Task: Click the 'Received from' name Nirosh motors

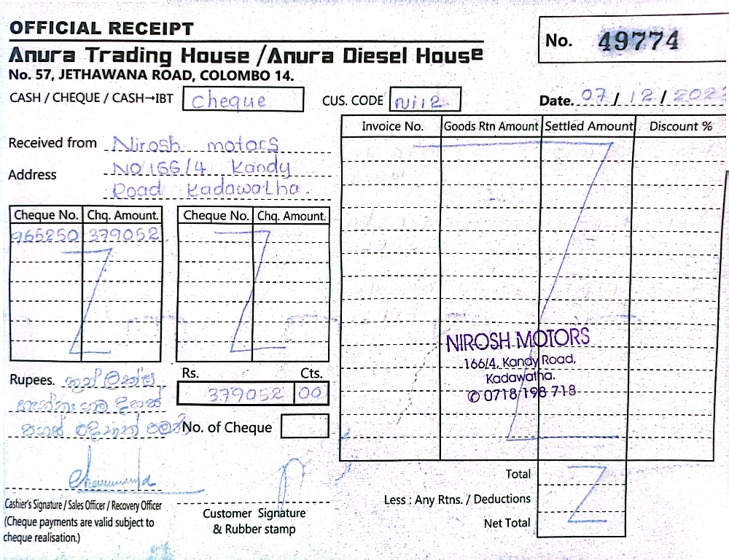Action: point(196,143)
